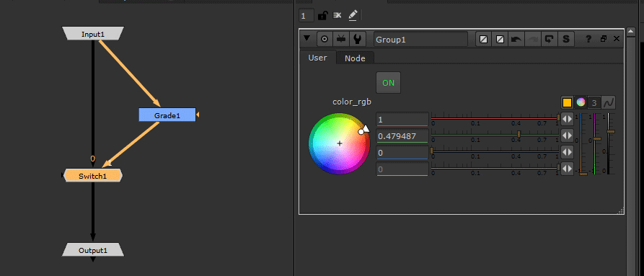644x276 pixels.
Task: Click the orange color swatch above the sliders
Action: coord(568,102)
